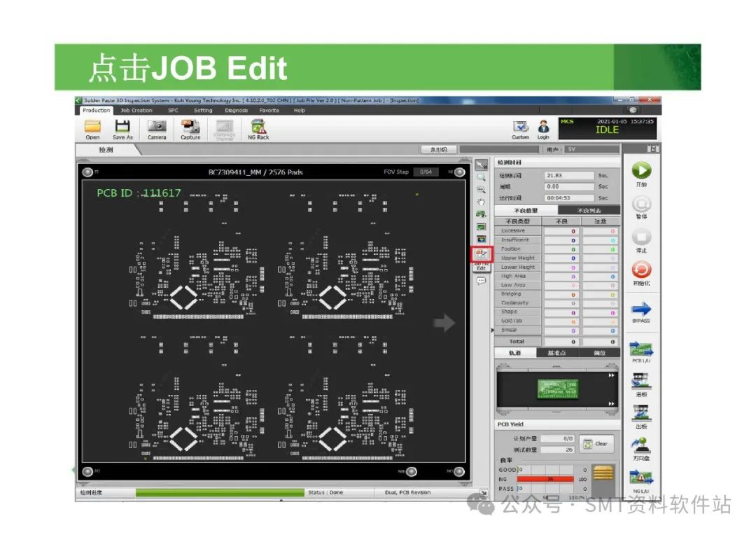Open the Production menu tab
This screenshot has height=535, width=756.
click(96, 111)
